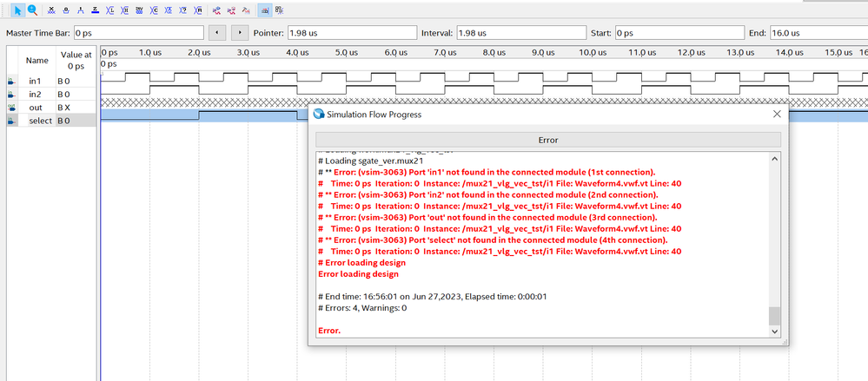Click the Interval value field
The height and width of the screenshot is (381, 868).
pyautogui.click(x=521, y=33)
